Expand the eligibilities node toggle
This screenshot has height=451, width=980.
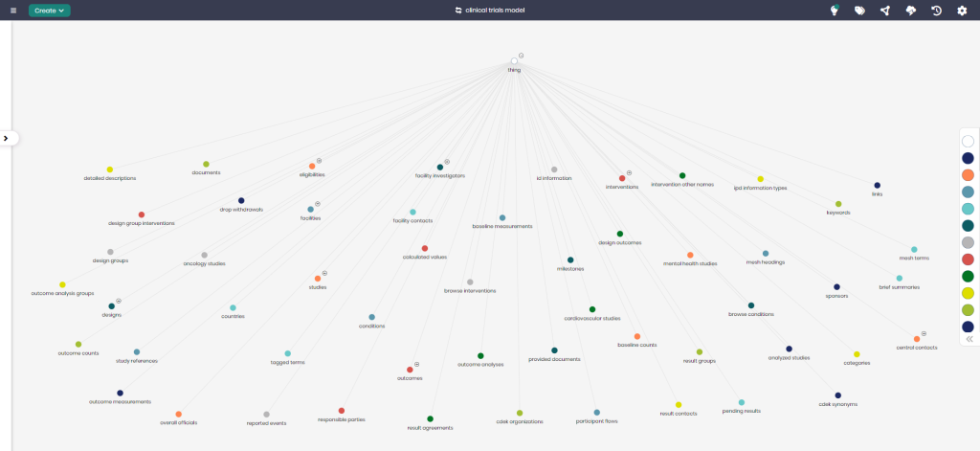pyautogui.click(x=319, y=161)
